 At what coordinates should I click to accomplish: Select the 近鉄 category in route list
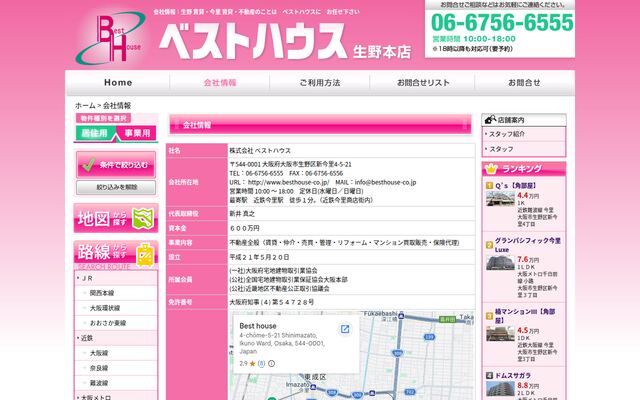point(116,338)
